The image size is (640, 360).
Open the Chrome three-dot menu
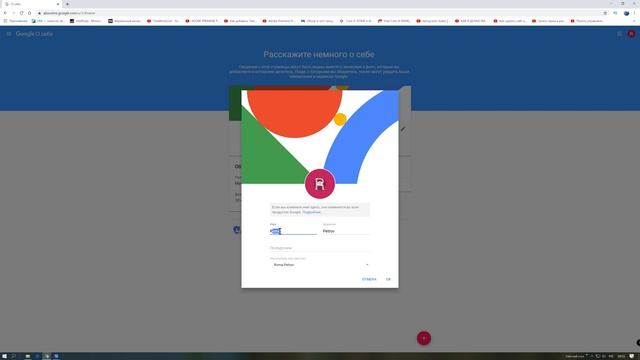(x=635, y=13)
